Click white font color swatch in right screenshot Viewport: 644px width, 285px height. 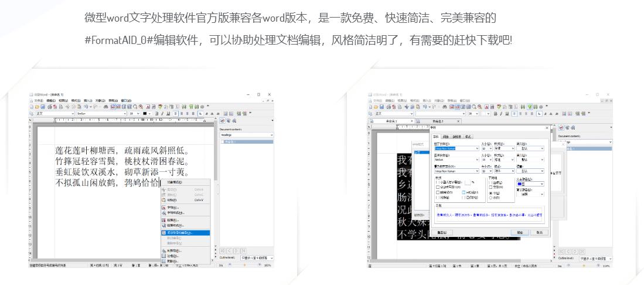click(x=483, y=114)
